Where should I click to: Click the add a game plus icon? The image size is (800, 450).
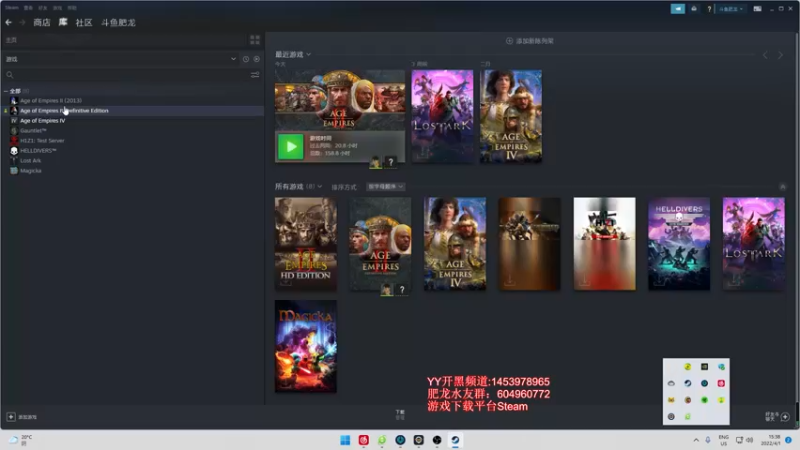pos(11,417)
